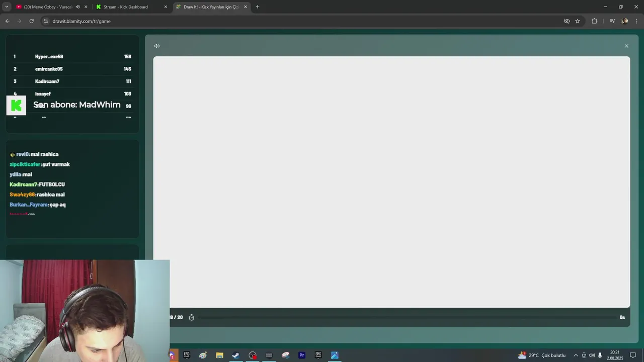Open the Chrome three-dot menu
The height and width of the screenshot is (362, 644).
637,21
